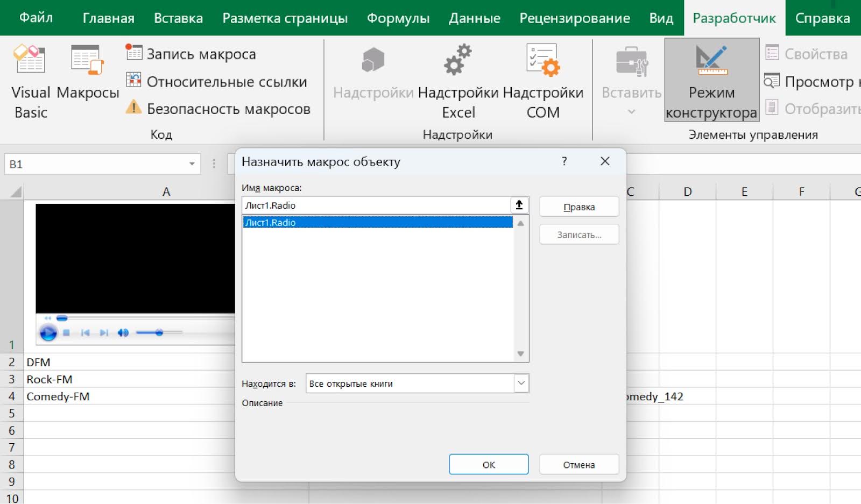This screenshot has width=861, height=504.
Task: Switch to the Формулы tab
Action: tap(398, 18)
